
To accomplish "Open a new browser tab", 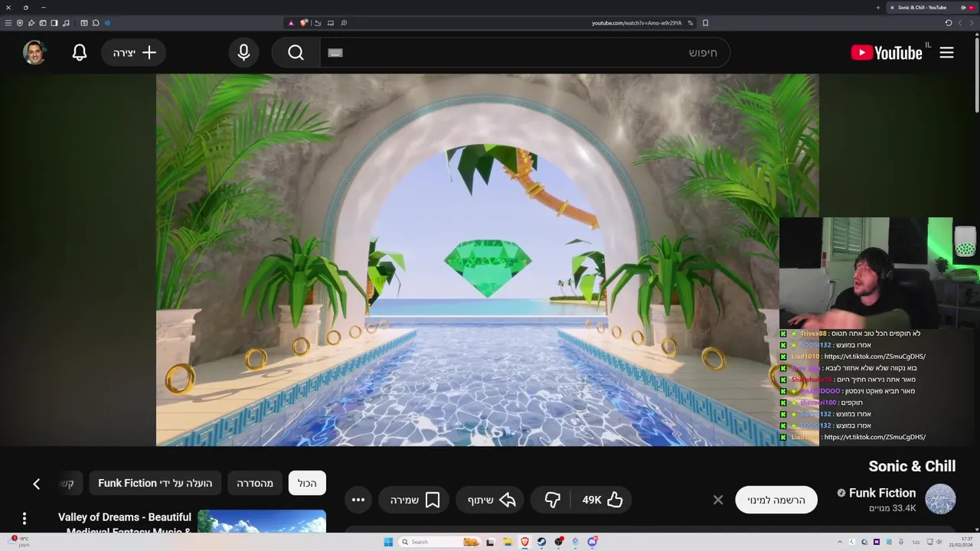I will (877, 8).
